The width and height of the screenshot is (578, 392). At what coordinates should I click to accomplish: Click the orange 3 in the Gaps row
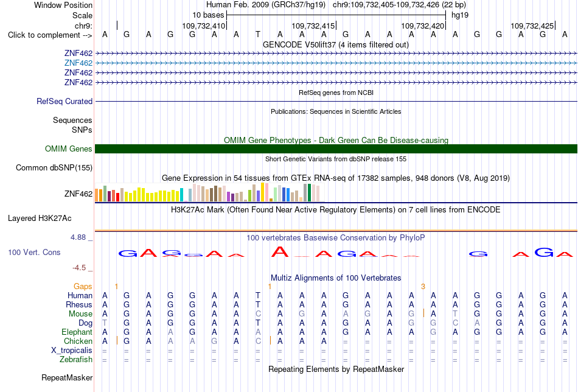(423, 287)
